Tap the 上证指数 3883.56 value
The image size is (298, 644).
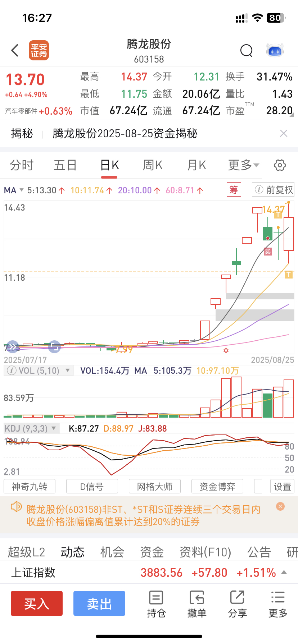(x=162, y=572)
